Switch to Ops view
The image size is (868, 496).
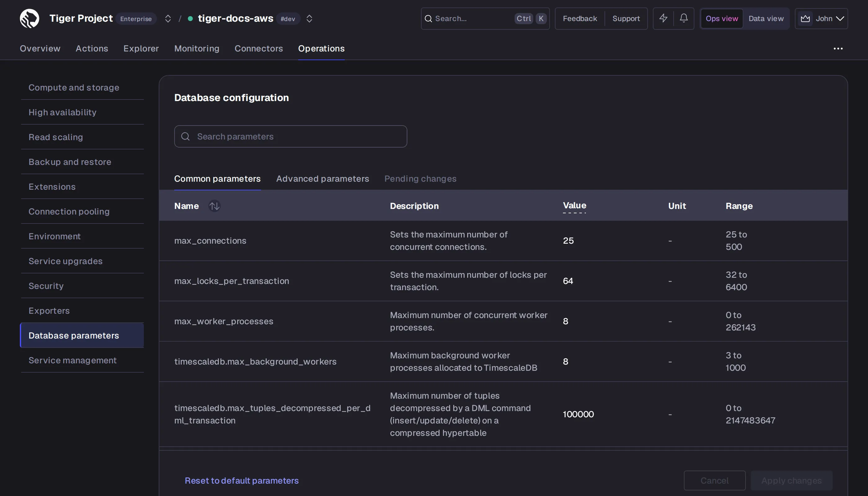(722, 18)
